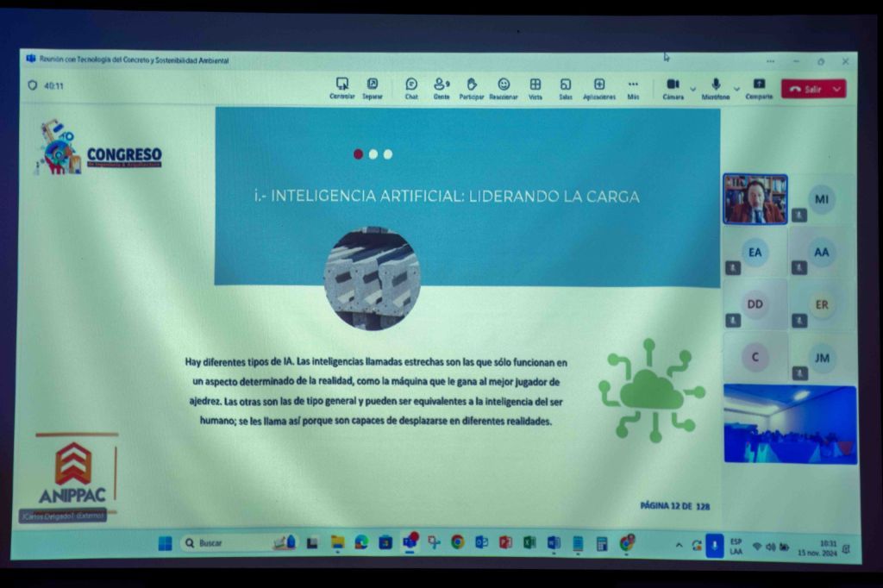Open Task View on the taskbar
This screenshot has width=883, height=588.
point(312,543)
